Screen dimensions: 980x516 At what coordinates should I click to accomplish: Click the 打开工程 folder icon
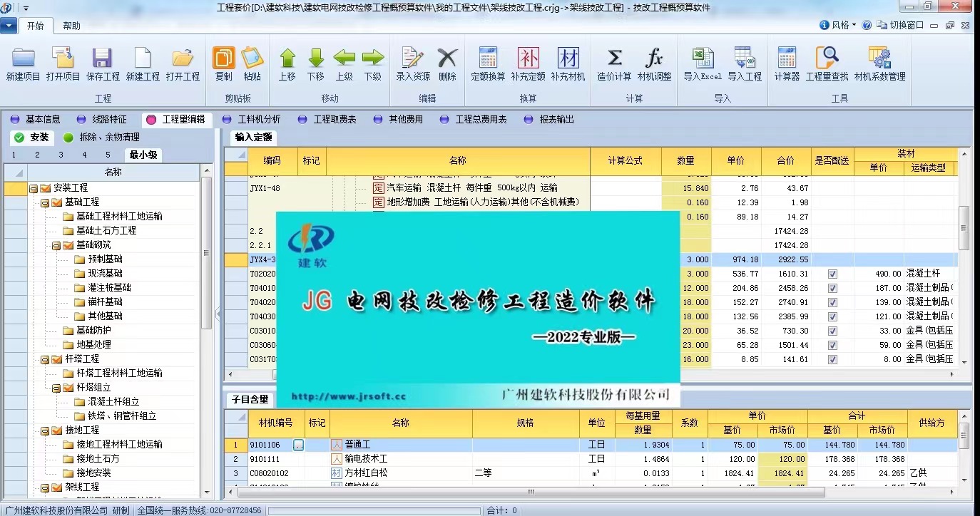pyautogui.click(x=183, y=64)
